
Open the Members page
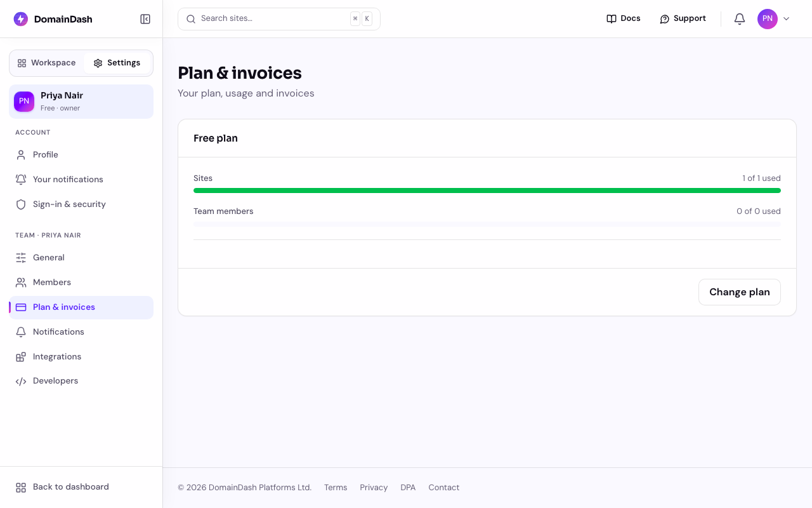(81, 283)
